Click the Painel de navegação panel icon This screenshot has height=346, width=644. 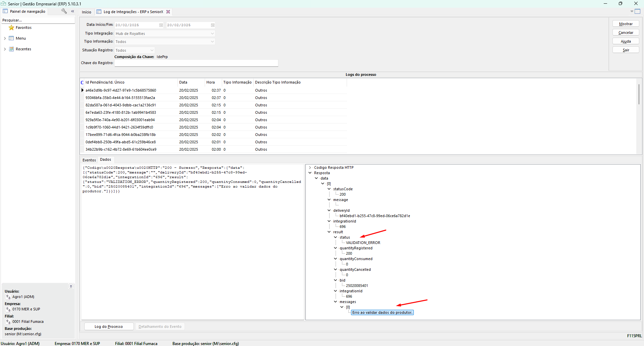[5, 11]
